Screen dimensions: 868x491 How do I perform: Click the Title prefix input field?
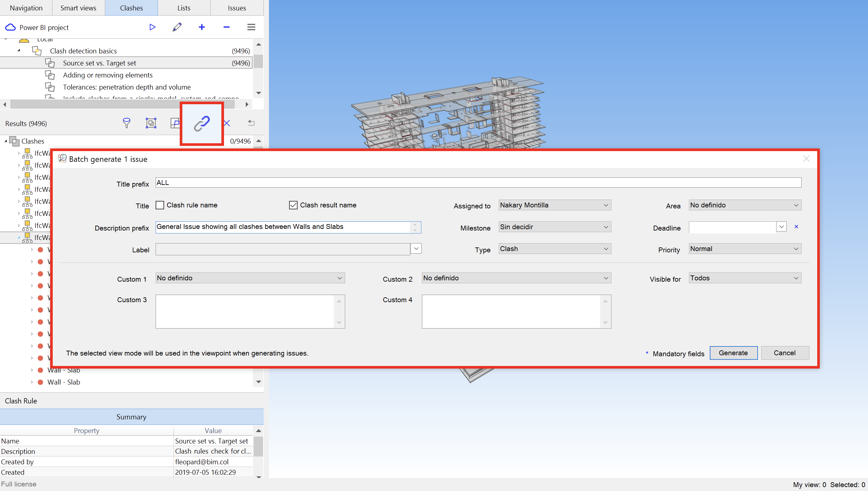point(478,183)
